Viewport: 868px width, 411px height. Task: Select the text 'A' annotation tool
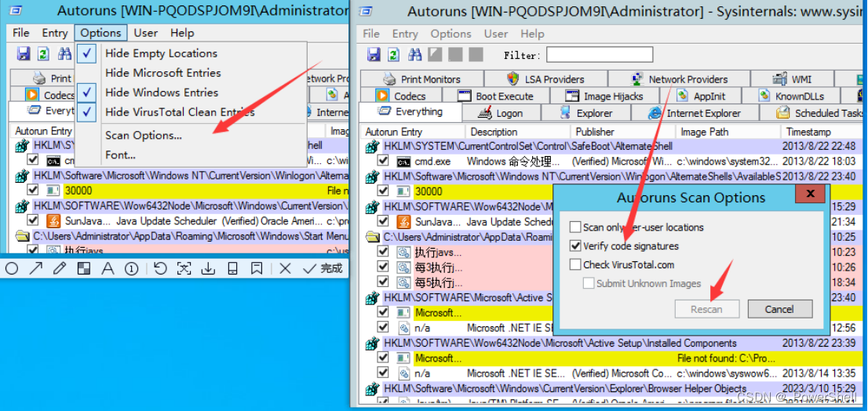108,269
